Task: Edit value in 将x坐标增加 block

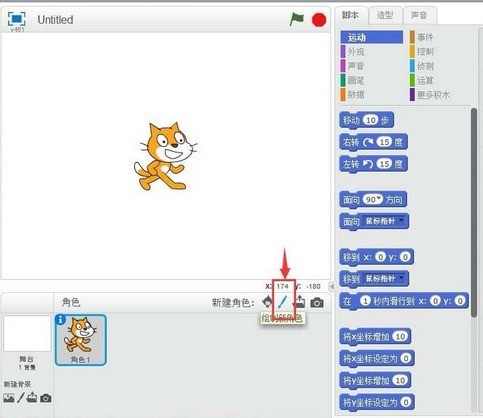Action: pyautogui.click(x=400, y=337)
